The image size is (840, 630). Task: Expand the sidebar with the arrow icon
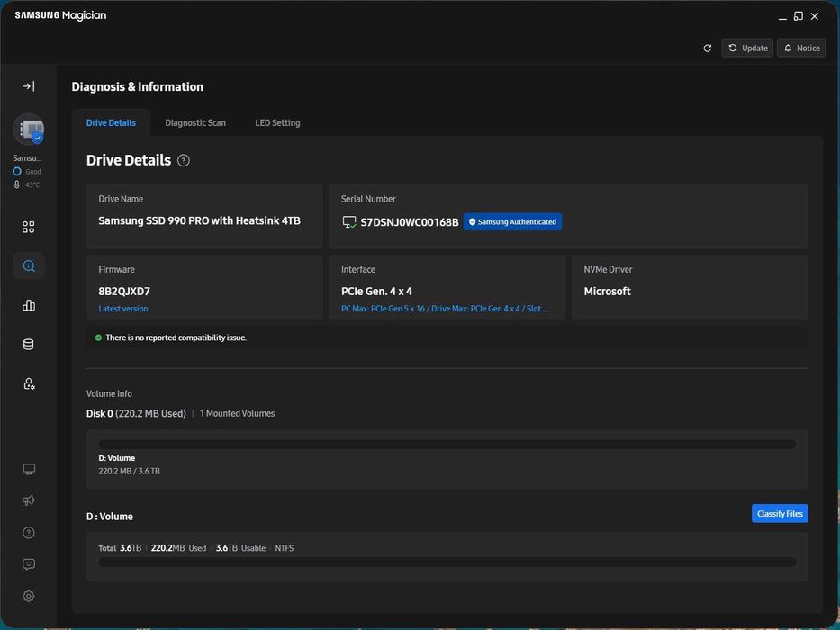[x=29, y=86]
